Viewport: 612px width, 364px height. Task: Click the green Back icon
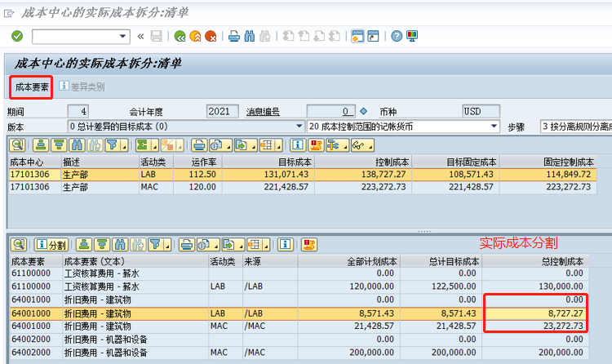[180, 37]
